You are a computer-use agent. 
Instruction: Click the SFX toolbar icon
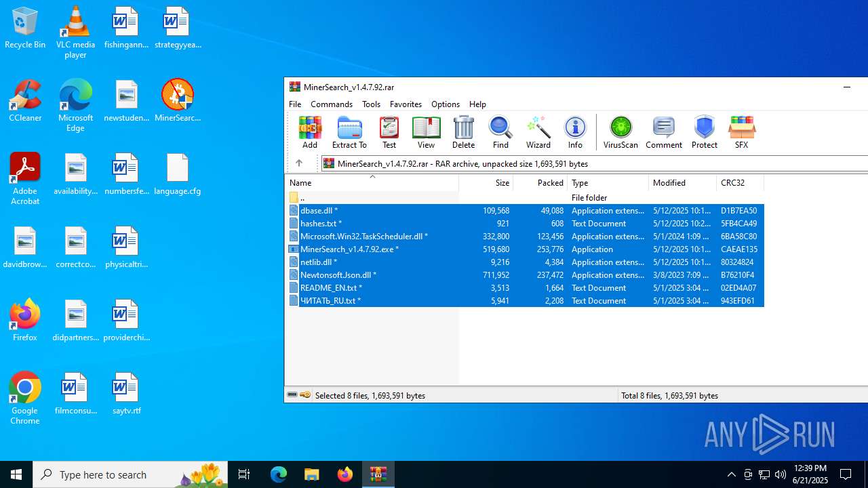pos(741,132)
